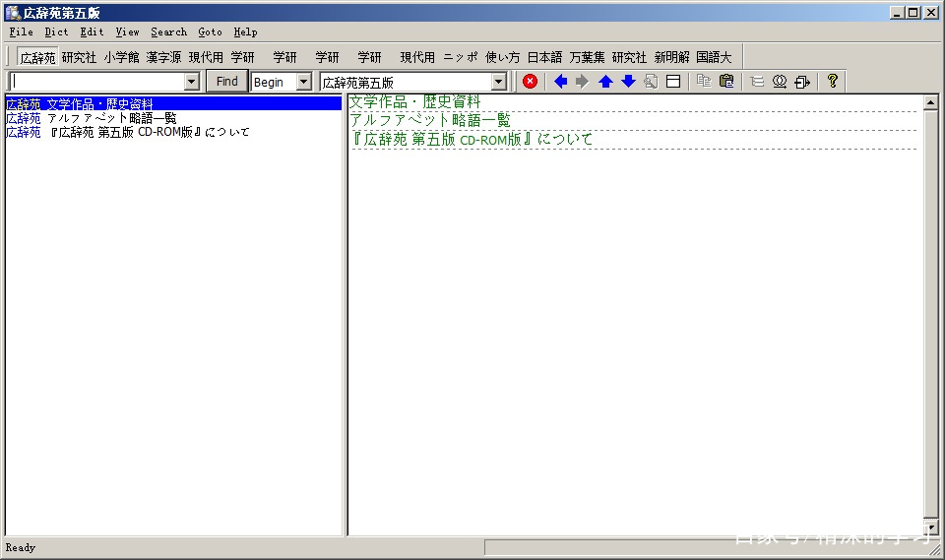Open the 広辞苑第五版 dictionary dropdown
Viewport: 945px width, 560px height.
point(498,82)
